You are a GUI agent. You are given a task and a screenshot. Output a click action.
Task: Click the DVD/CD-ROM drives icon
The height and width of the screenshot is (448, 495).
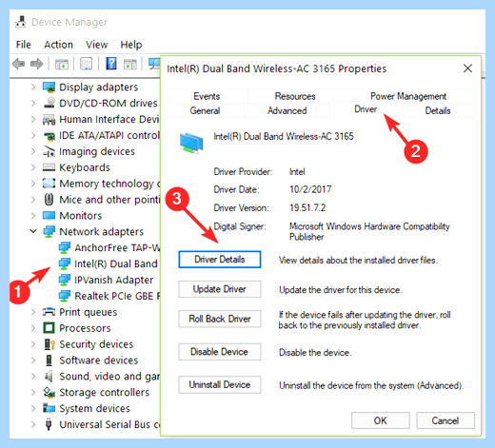[x=49, y=103]
